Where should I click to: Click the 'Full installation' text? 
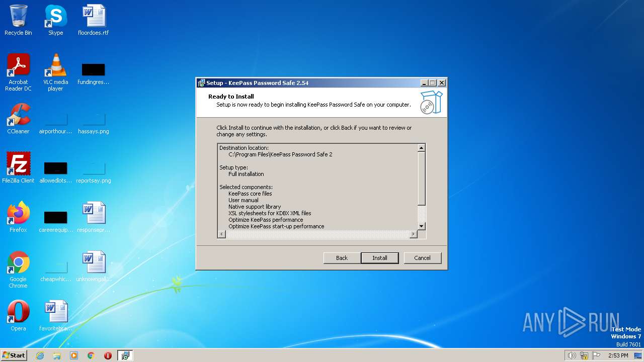(246, 174)
